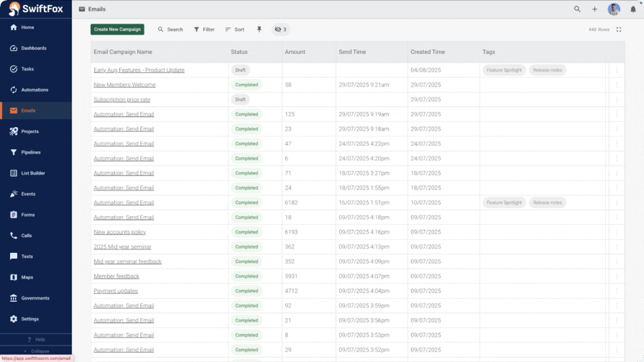The height and width of the screenshot is (362, 644).
Task: Click Emails breadcrumb title in header
Action: [x=97, y=9]
